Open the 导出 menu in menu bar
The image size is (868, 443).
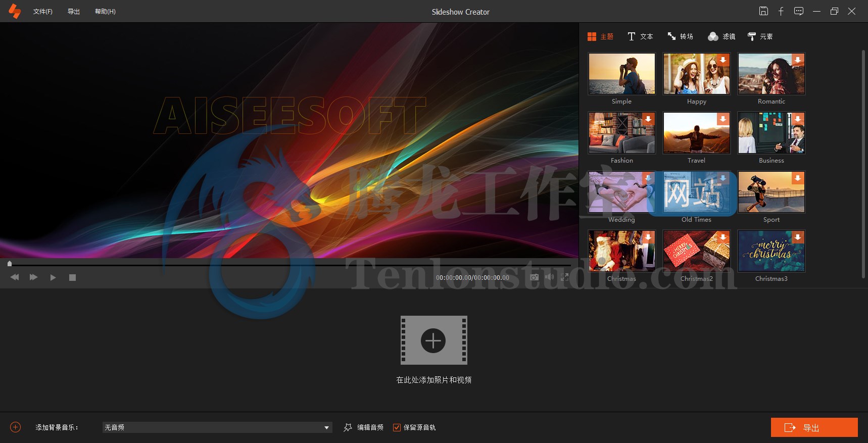(74, 12)
